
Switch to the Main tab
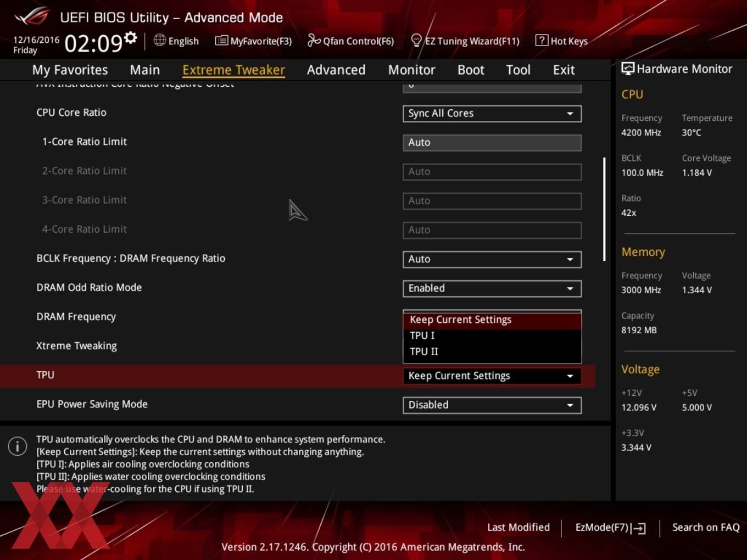pos(145,70)
